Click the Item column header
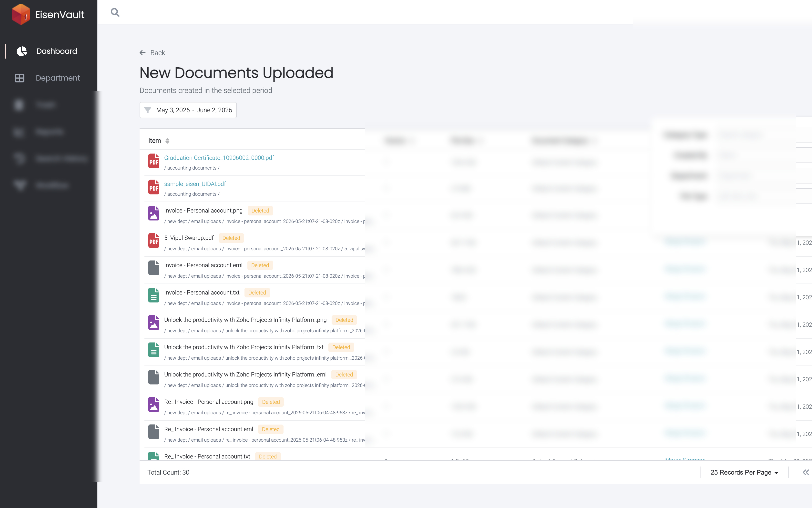 click(154, 141)
